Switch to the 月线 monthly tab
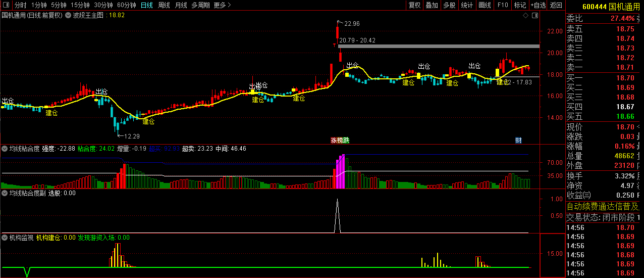 181,5
